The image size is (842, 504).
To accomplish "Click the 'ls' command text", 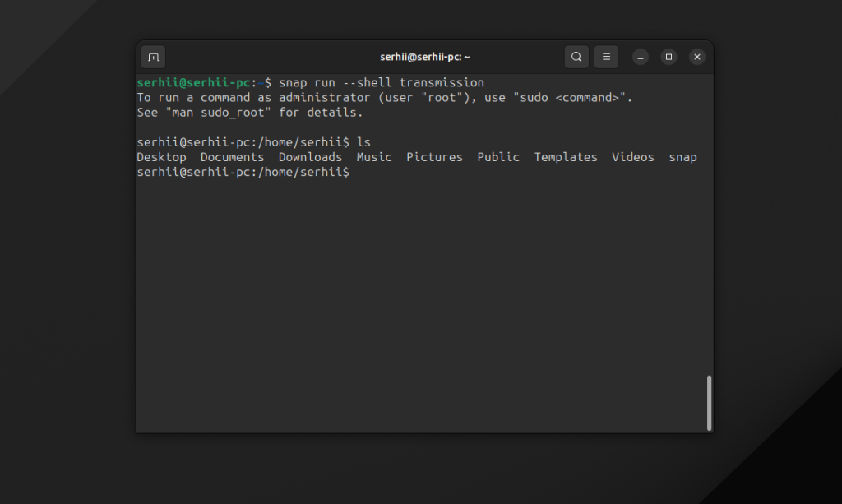I will tap(363, 142).
